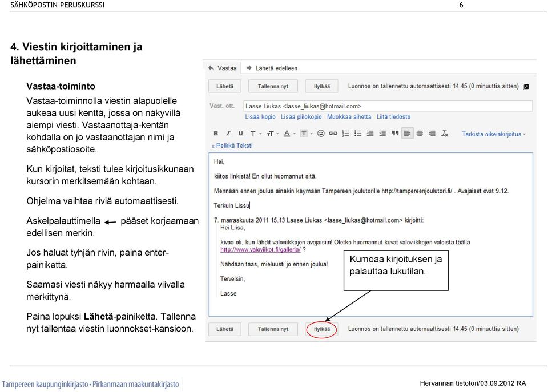Click the Muokkaa aihetta link
This screenshot has width=548, height=392.
click(349, 117)
